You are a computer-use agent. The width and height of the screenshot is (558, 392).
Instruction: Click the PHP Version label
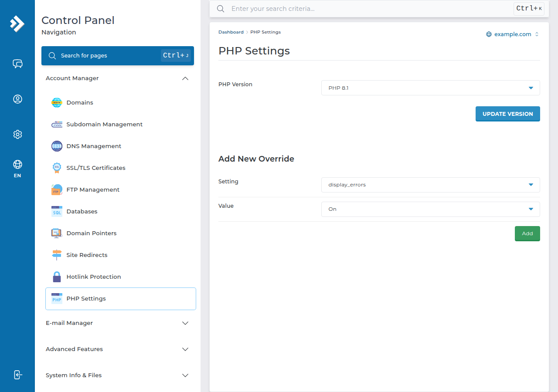coord(235,84)
